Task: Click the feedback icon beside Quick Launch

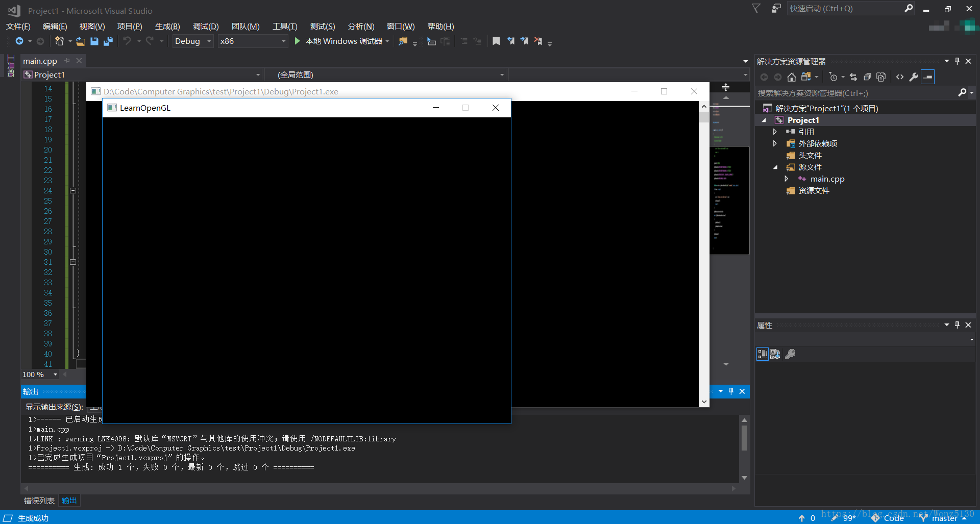Action: 776,8
